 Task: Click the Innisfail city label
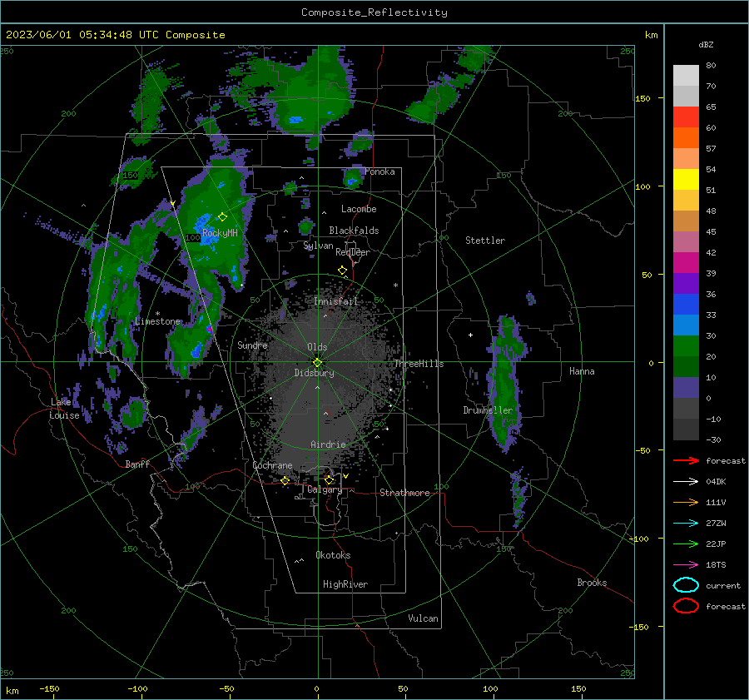pos(335,301)
